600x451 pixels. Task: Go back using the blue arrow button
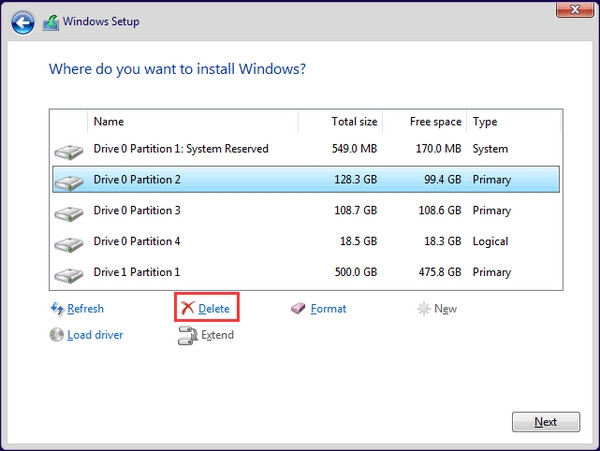(23, 23)
